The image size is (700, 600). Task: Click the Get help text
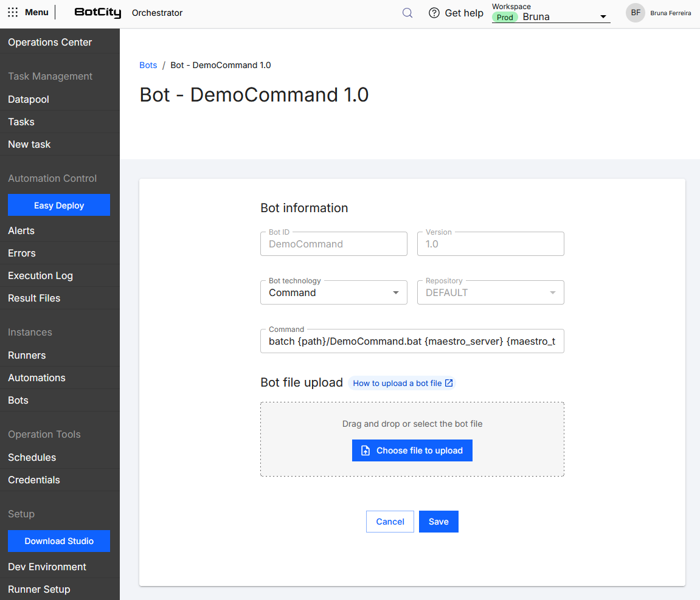(x=464, y=13)
